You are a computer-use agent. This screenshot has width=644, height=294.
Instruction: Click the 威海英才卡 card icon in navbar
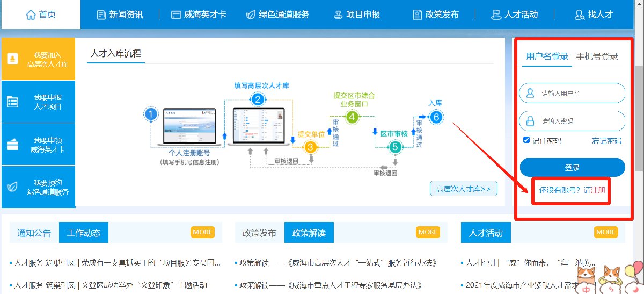point(175,15)
